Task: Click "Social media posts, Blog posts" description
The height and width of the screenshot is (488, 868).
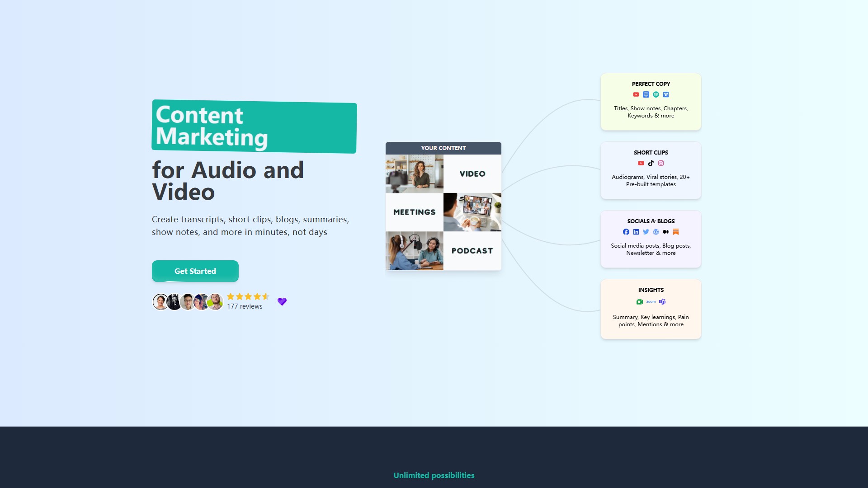Action: (x=651, y=249)
